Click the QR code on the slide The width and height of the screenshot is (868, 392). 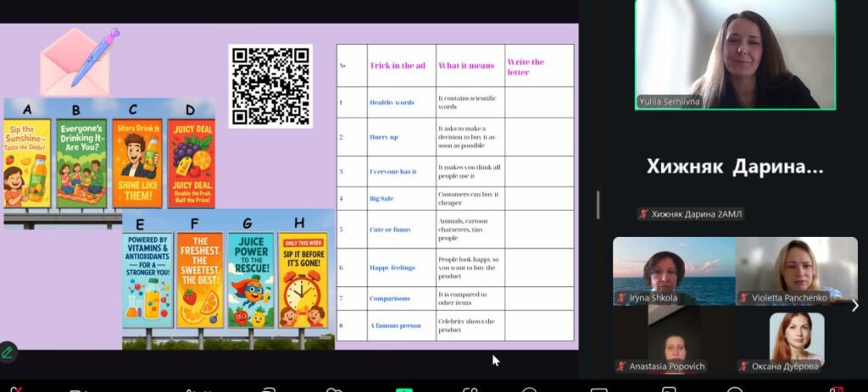tap(270, 86)
